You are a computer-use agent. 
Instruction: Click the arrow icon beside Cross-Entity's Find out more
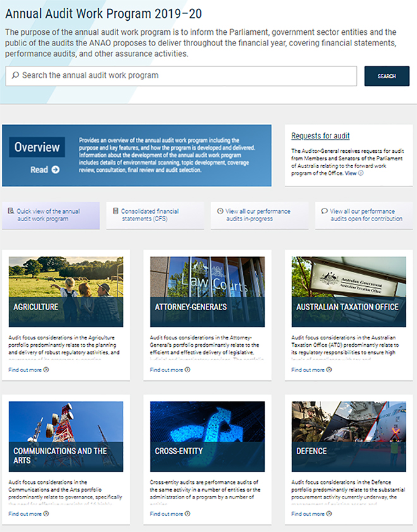188,514
